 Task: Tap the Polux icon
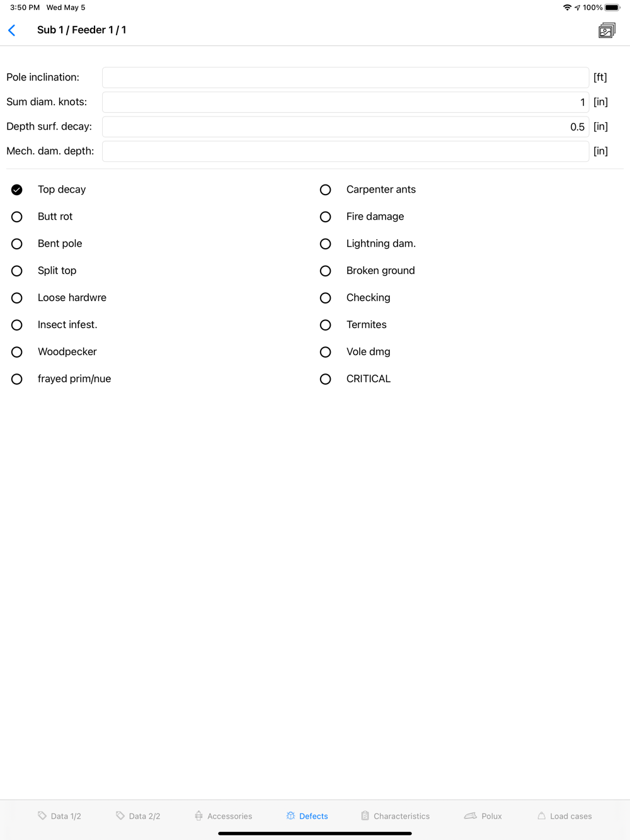(x=471, y=815)
